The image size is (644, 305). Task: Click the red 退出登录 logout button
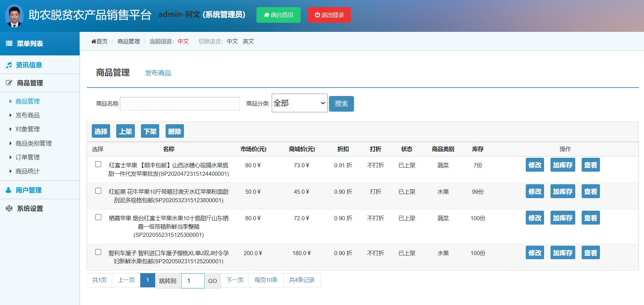(329, 15)
